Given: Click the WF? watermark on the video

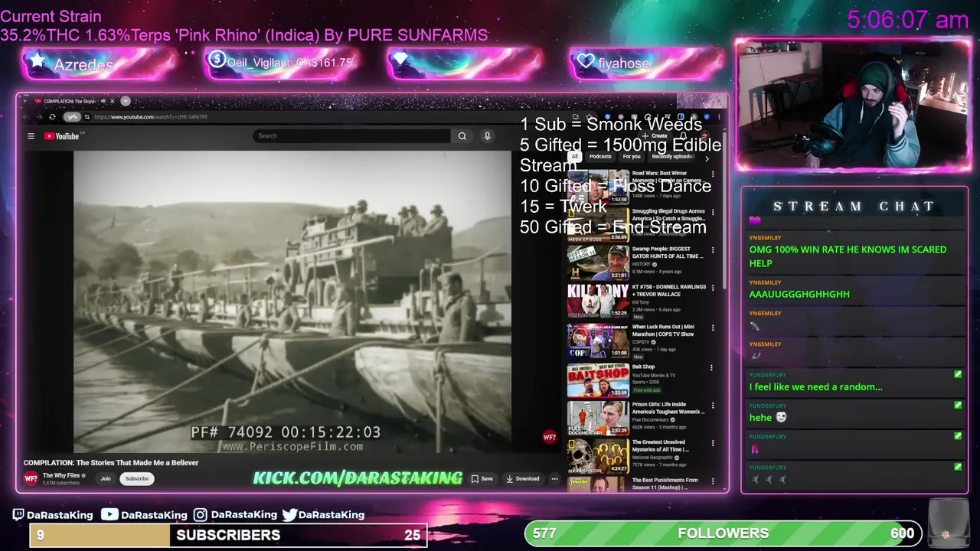Looking at the screenshot, I should coord(549,437).
